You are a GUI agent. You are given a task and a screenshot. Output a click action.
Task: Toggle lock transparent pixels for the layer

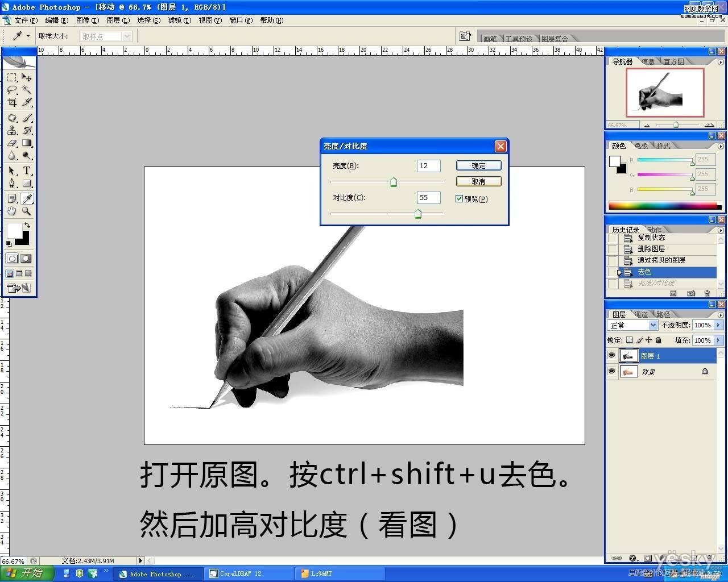(629, 340)
